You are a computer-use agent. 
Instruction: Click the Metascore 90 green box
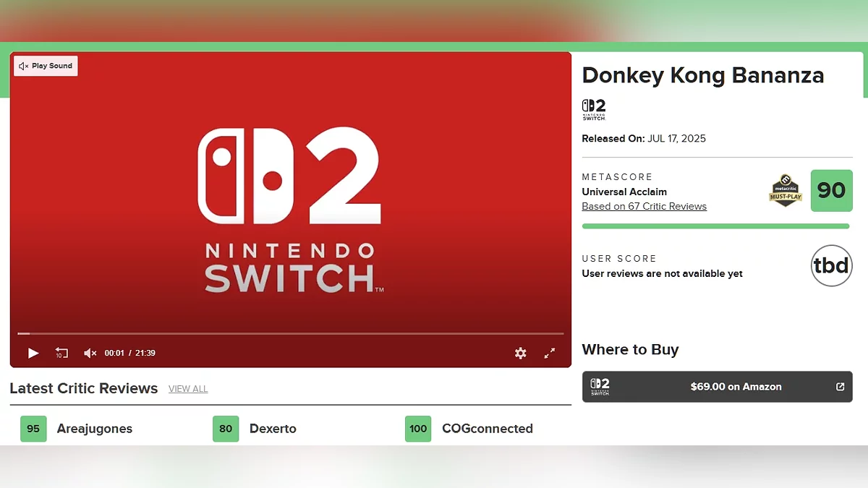[832, 191]
